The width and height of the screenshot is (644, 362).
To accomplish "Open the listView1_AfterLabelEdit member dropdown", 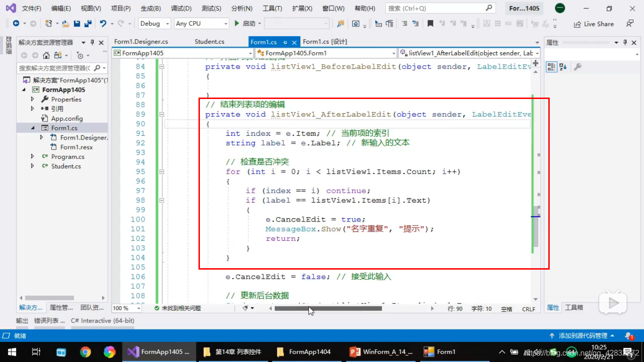I will (470, 53).
